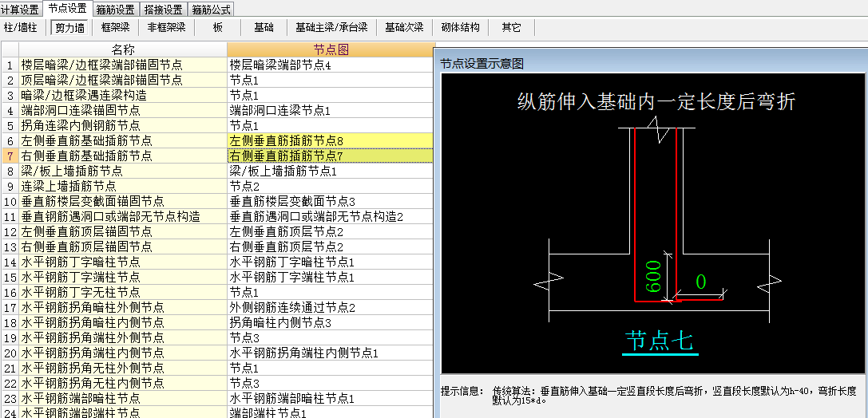
Task: Open the 节点设置 tab
Action: (67, 8)
